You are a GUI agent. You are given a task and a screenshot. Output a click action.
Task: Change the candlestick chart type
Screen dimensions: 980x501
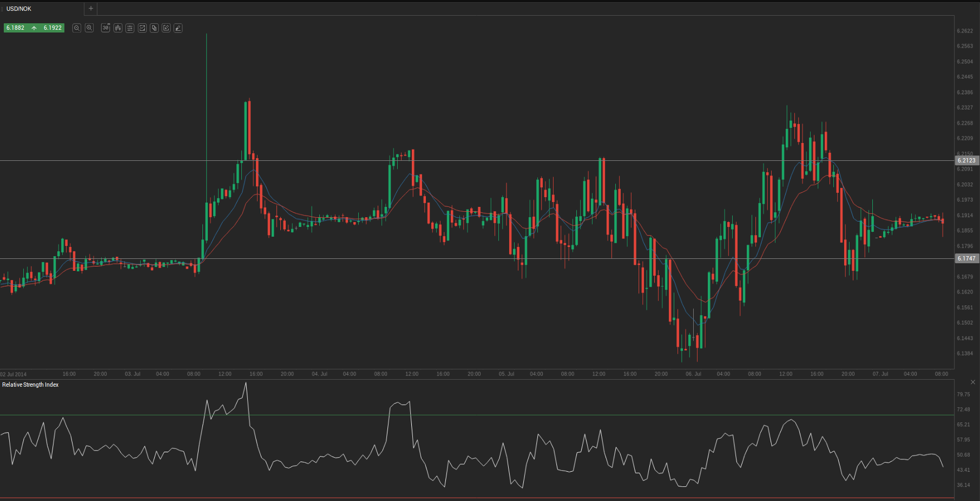pos(118,28)
